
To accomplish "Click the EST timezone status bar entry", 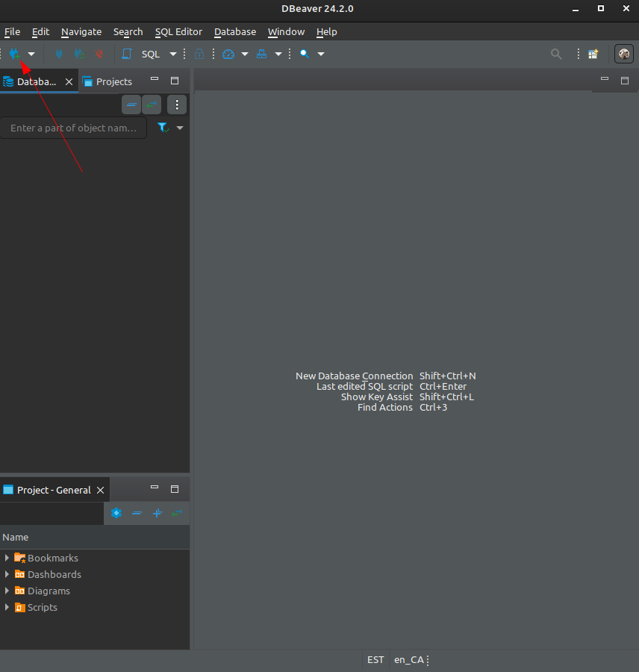I will tap(375, 660).
